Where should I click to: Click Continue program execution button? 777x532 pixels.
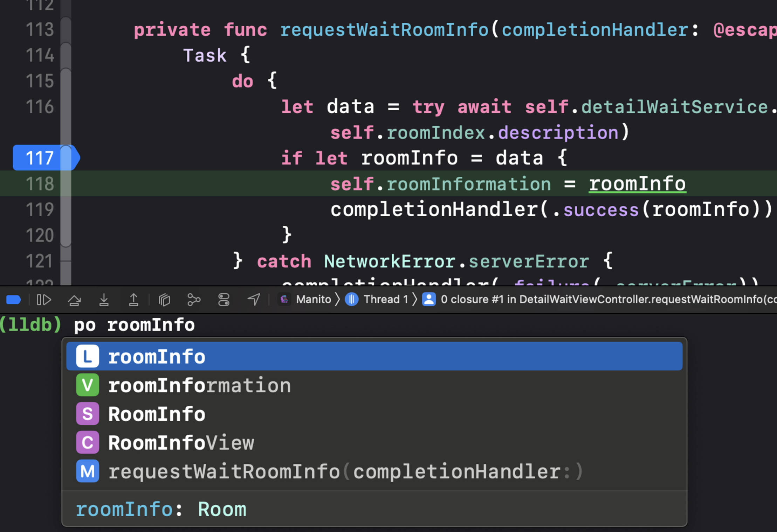point(44,300)
